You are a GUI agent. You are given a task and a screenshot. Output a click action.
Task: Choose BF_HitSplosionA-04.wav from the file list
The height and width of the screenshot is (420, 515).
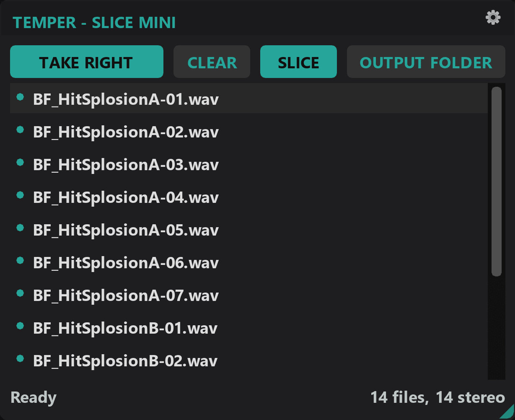(x=126, y=197)
